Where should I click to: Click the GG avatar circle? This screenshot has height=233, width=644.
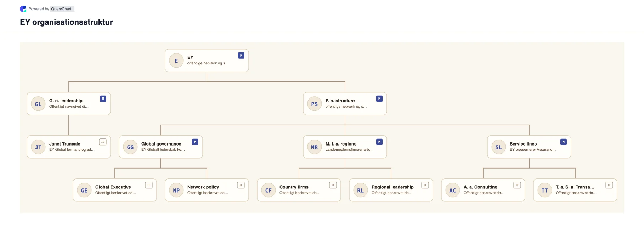point(130,147)
